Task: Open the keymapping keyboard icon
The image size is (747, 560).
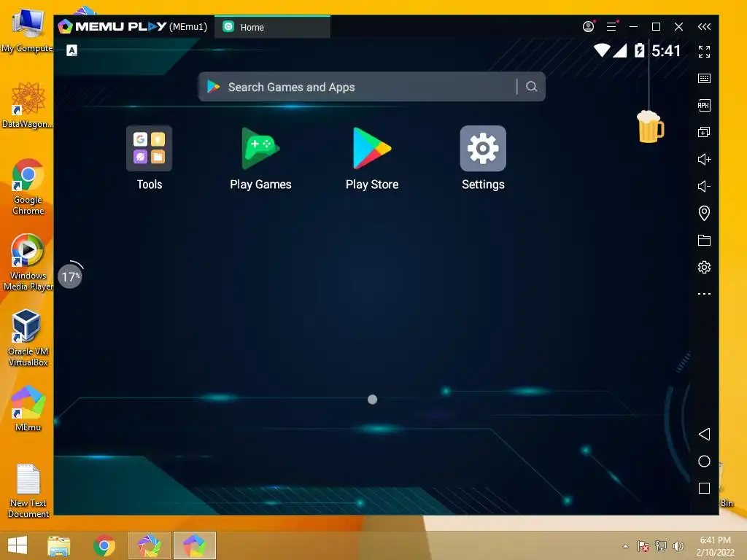Action: coord(704,79)
